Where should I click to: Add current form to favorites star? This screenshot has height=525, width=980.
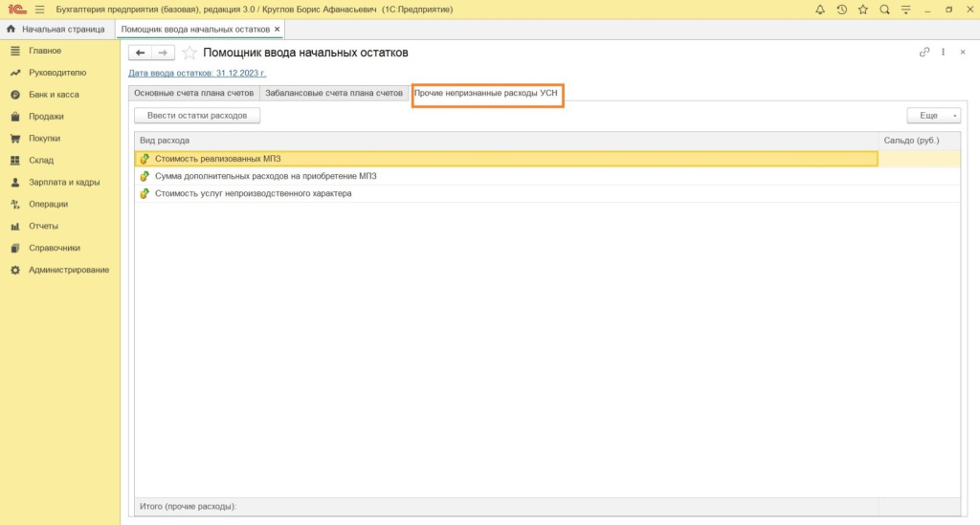189,53
